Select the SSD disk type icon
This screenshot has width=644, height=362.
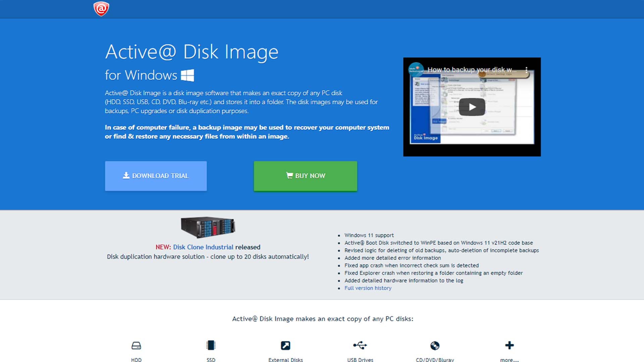[211, 346]
